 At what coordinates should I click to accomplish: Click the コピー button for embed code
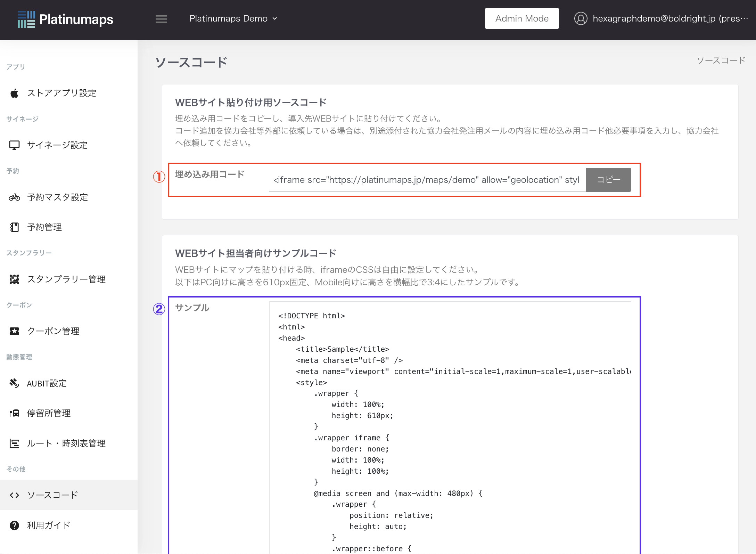pyautogui.click(x=608, y=180)
